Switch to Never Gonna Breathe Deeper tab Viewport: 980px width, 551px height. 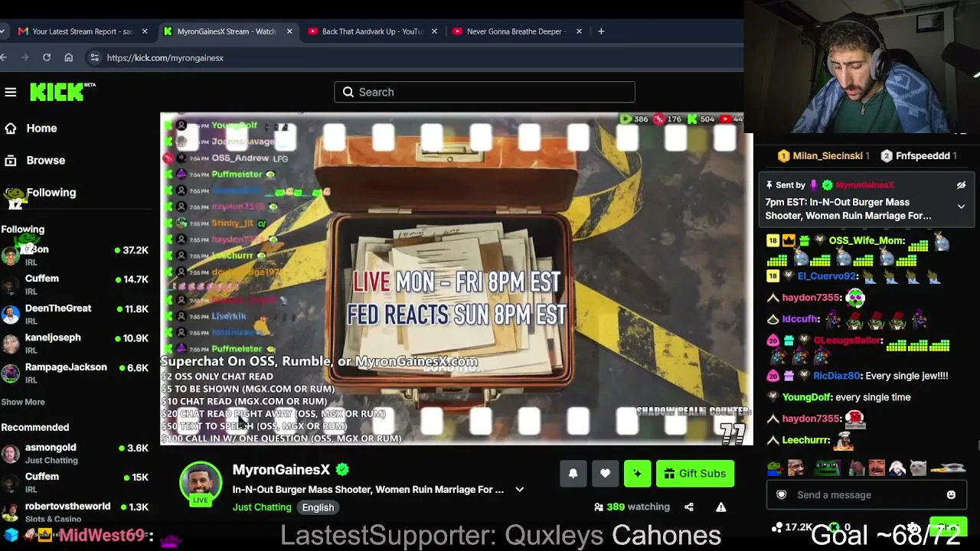pos(517,31)
